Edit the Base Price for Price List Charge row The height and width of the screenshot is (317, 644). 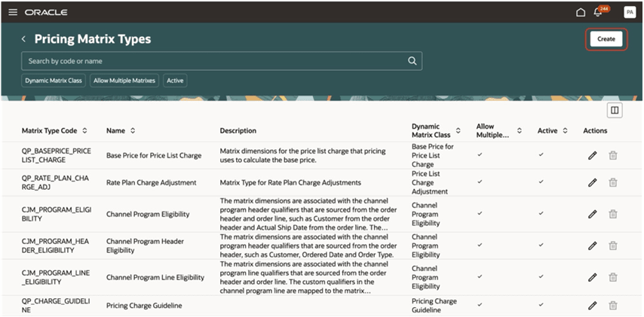pyautogui.click(x=592, y=155)
